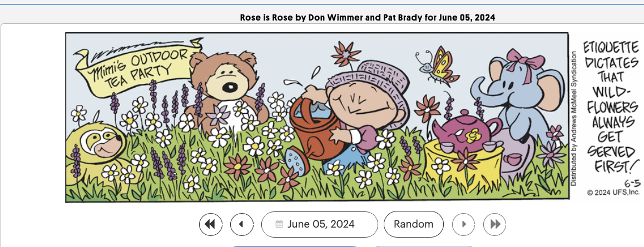Skip to the latest comic with double-right arrows
The height and width of the screenshot is (247, 644).
pos(495,224)
